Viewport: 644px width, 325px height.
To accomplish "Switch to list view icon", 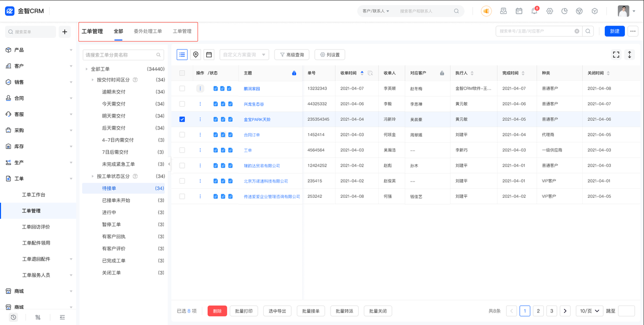I will click(182, 54).
